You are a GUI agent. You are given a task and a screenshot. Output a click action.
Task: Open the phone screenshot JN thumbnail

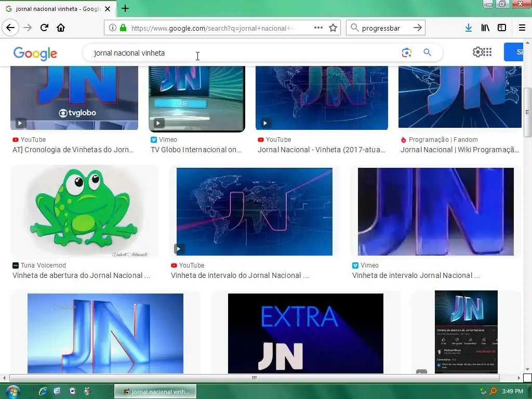point(466,332)
